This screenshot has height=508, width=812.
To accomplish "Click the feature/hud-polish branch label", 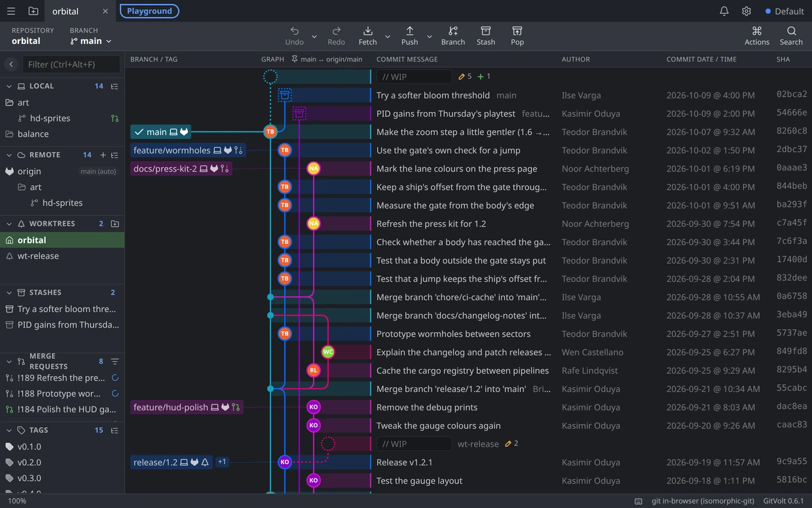I will coord(187,407).
